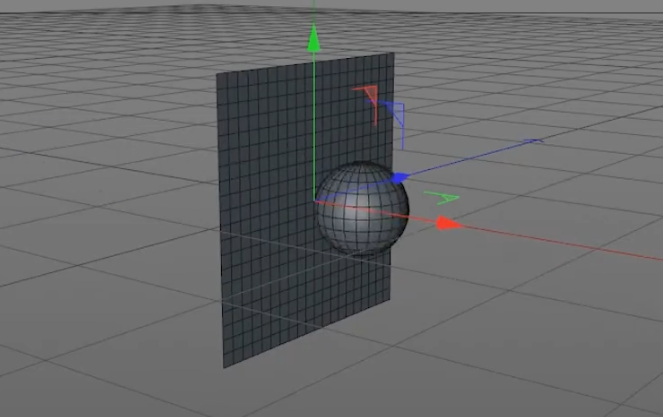
Task: Grab the solid blue Z-axis arrowhead
Action: tap(398, 178)
